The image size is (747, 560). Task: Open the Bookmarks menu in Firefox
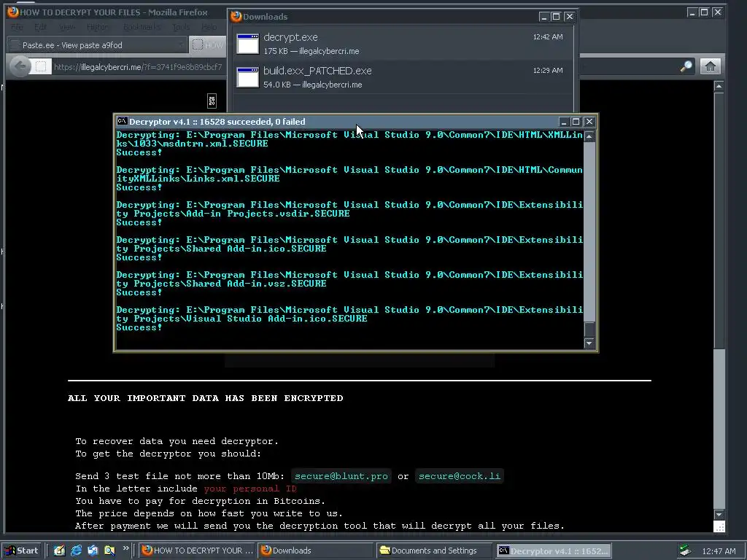[x=142, y=27]
